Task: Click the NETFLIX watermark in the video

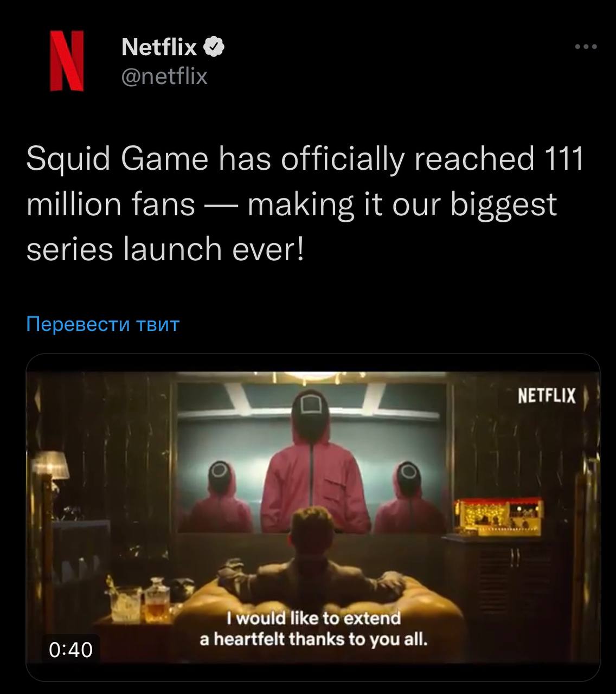Action: click(x=546, y=396)
